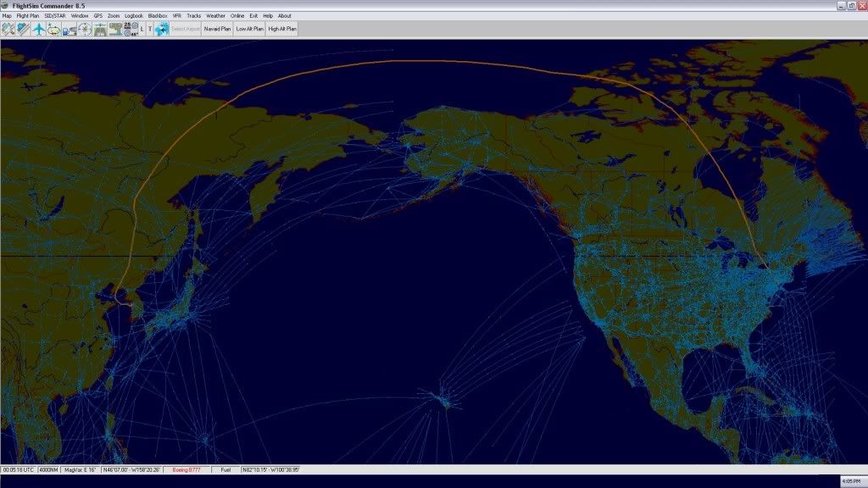This screenshot has width=868, height=488.
Task: Click the flight plan route toolbar icon
Action: [23, 29]
